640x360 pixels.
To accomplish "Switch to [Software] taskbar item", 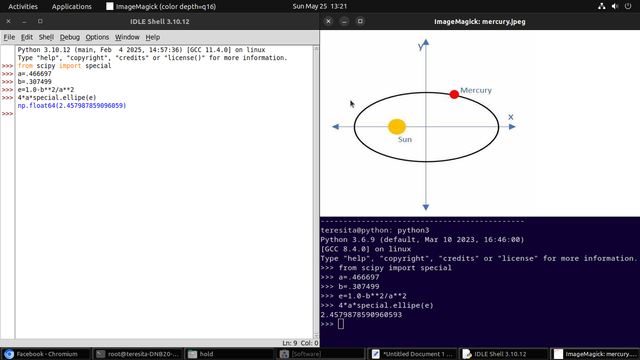I will tap(321, 354).
